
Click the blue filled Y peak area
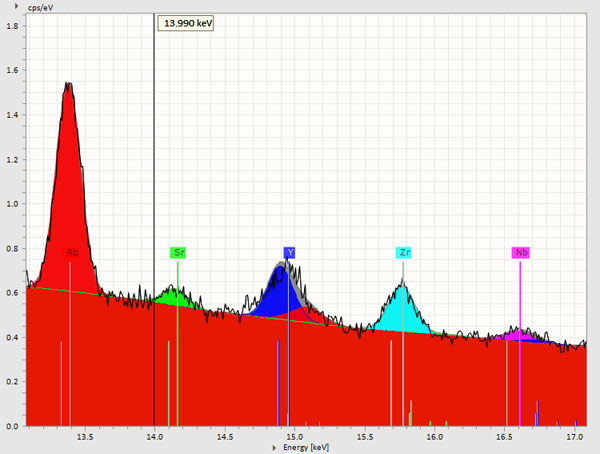click(278, 290)
